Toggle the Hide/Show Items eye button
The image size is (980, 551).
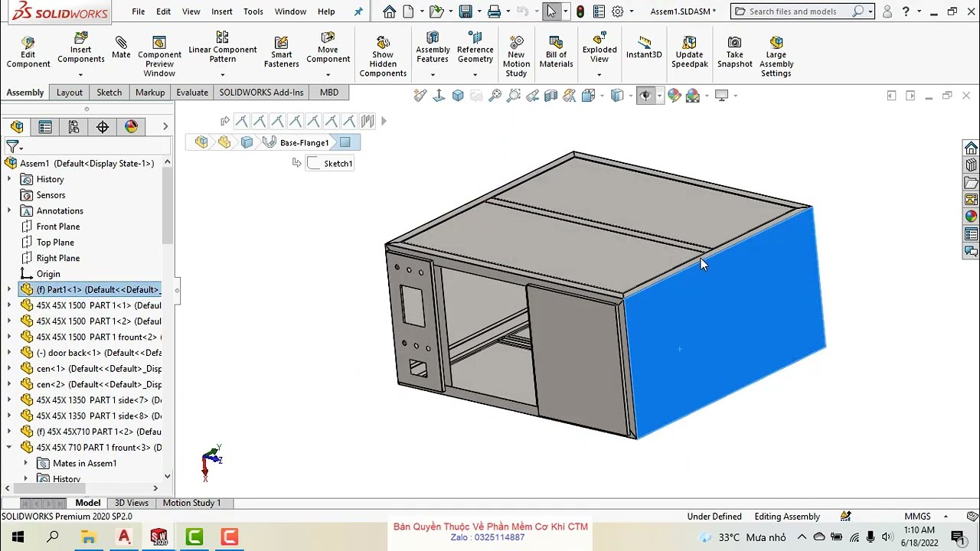(645, 96)
